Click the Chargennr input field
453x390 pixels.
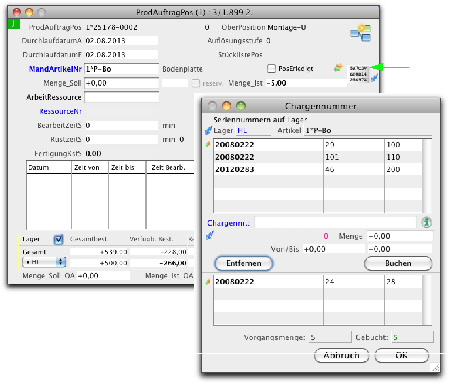click(x=336, y=222)
